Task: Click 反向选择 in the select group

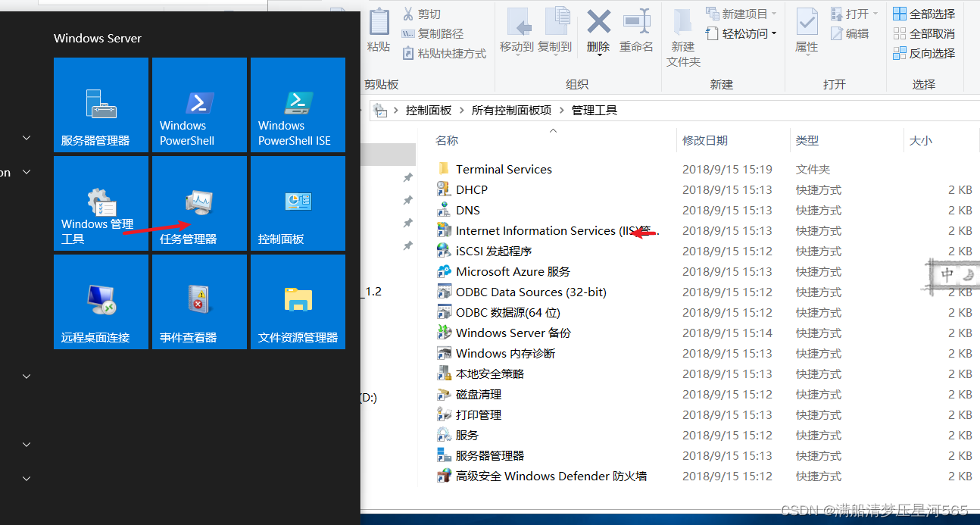Action: (924, 53)
